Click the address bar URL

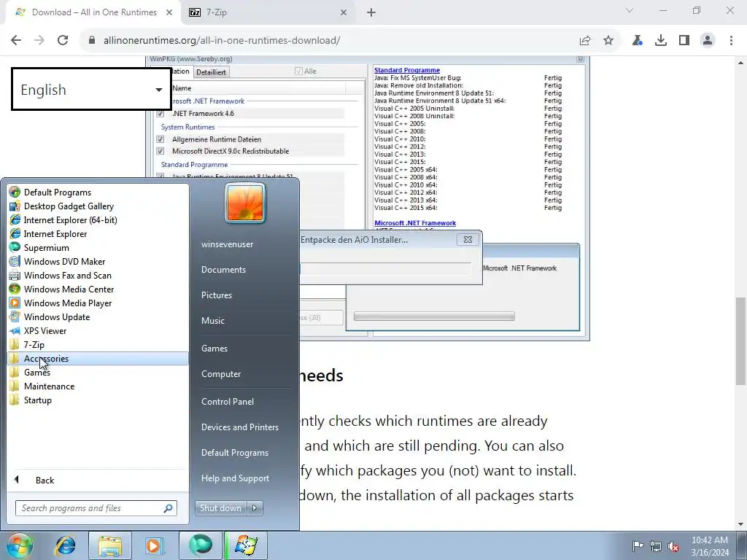tap(222, 41)
